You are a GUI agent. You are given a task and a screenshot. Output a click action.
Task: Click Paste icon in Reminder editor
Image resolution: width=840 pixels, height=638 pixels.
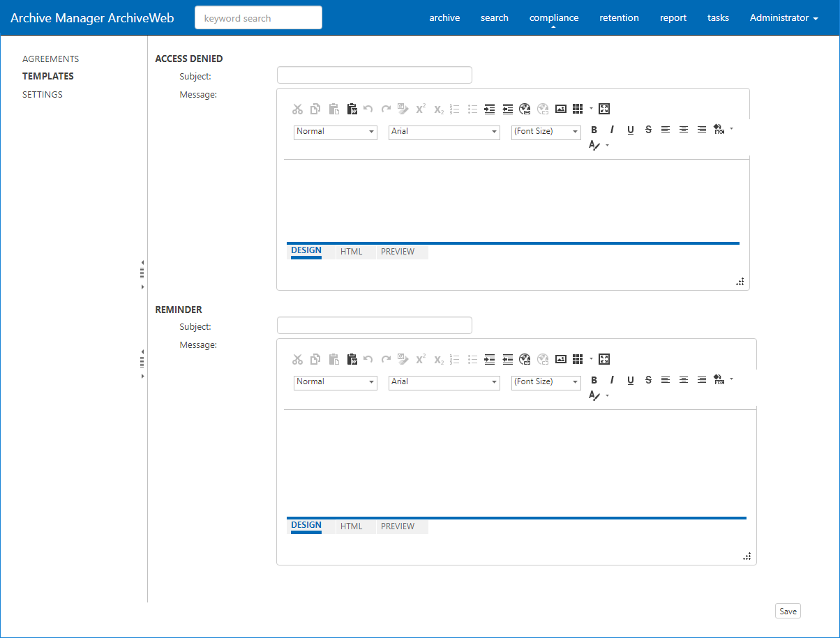pos(333,359)
